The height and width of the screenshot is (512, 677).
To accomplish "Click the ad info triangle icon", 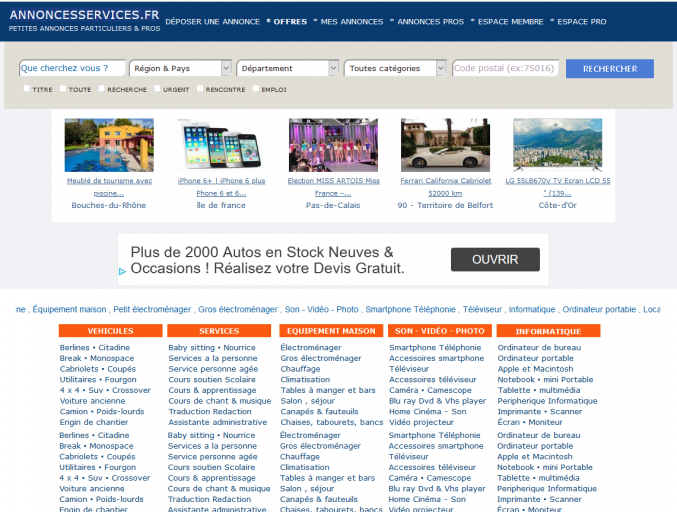I will [122, 270].
